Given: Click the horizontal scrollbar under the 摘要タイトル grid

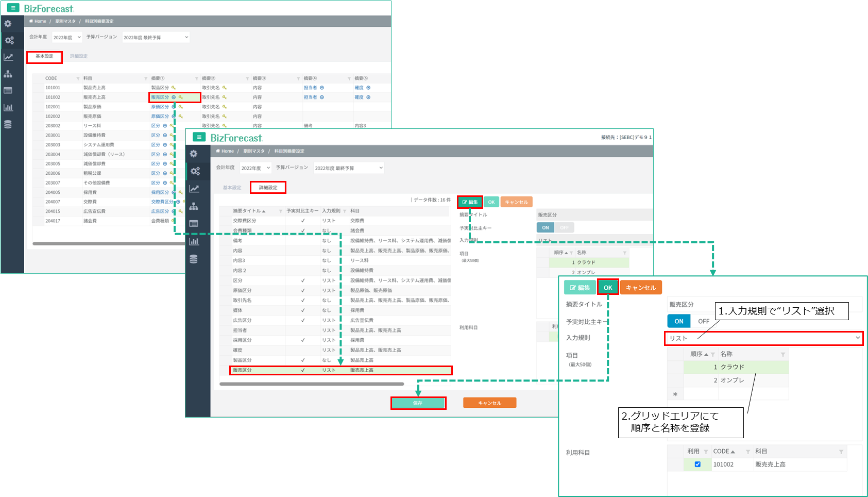Looking at the screenshot, I should pos(312,384).
